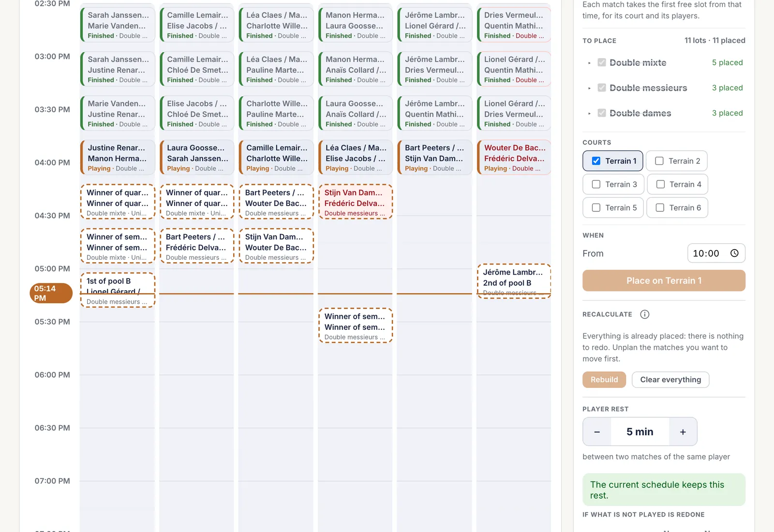Toggle the Double dames checkbox
Screen dimensions: 774x532
click(602, 113)
